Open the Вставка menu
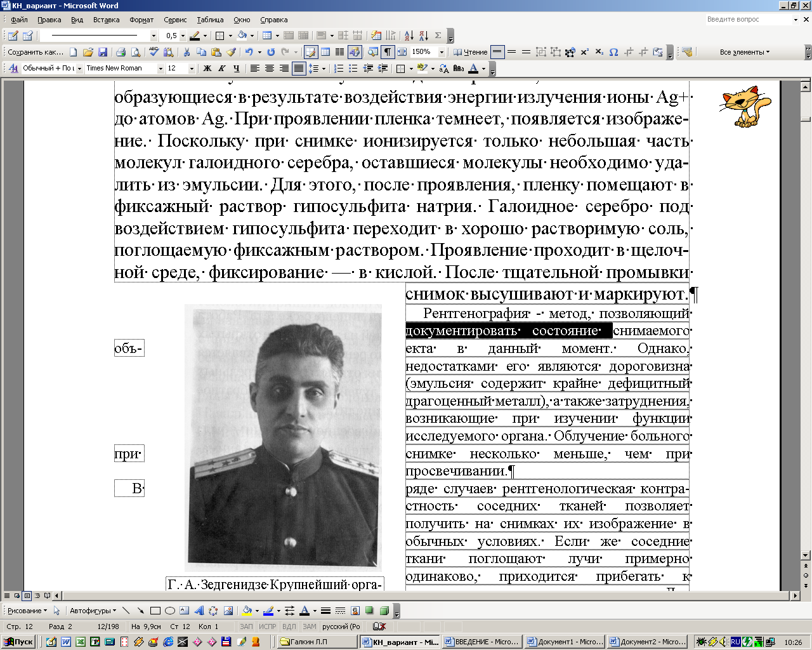This screenshot has height=650, width=812. 106,20
